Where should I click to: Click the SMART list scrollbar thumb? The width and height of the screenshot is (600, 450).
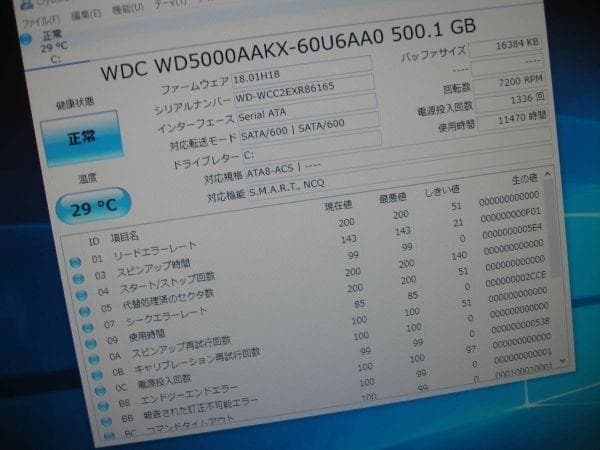click(552, 230)
